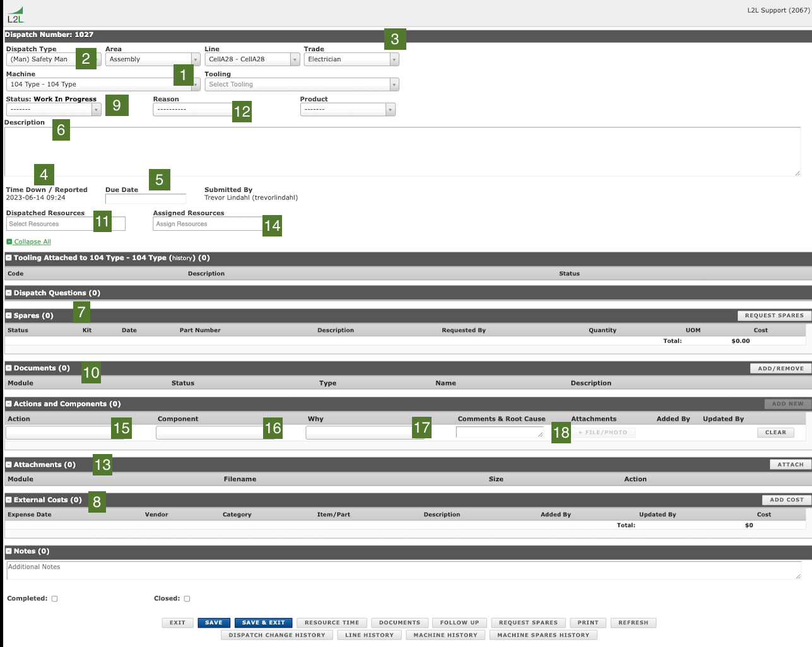
Task: Collapse the Notes section using its minus icon
Action: point(8,551)
